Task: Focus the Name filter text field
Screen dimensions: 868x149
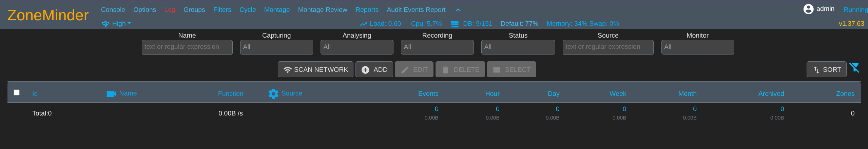Action: (x=187, y=47)
